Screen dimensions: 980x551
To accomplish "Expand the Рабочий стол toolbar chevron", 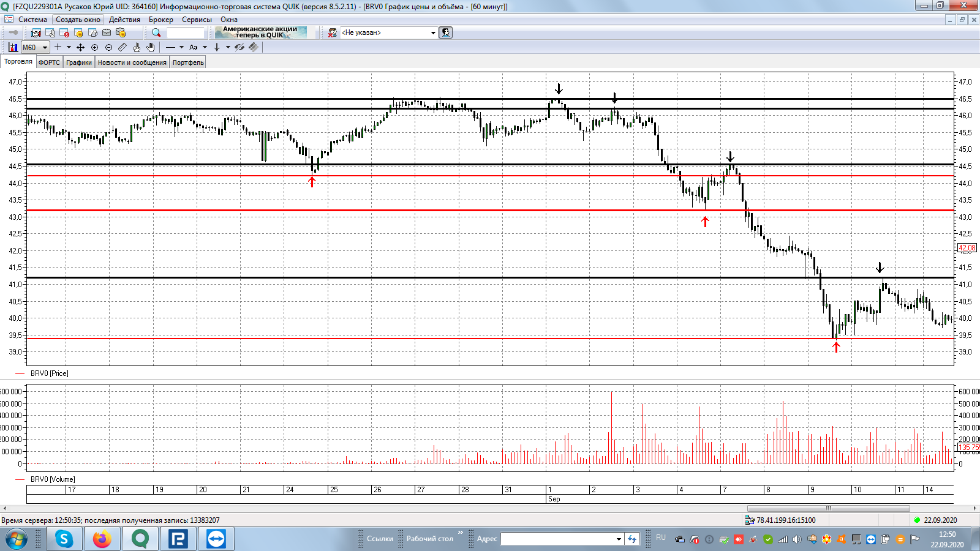I will pos(461,533).
